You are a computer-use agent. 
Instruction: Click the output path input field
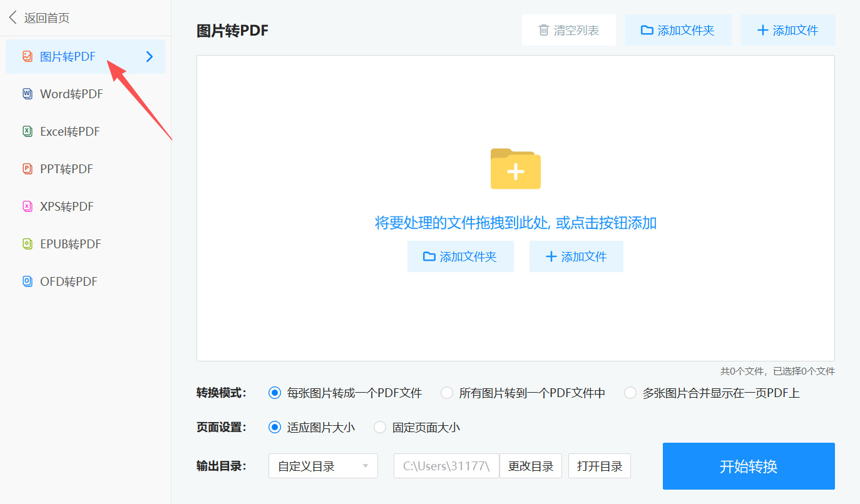pos(446,466)
